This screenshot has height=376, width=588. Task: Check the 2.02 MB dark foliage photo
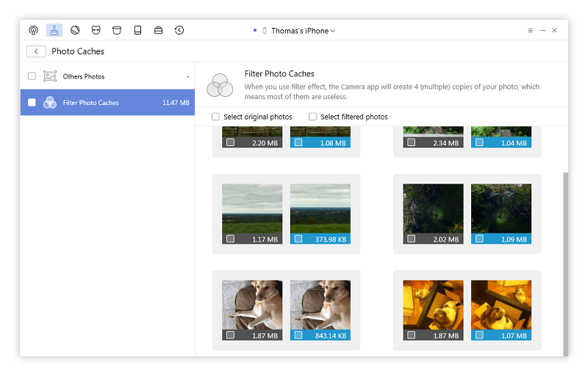(x=412, y=239)
